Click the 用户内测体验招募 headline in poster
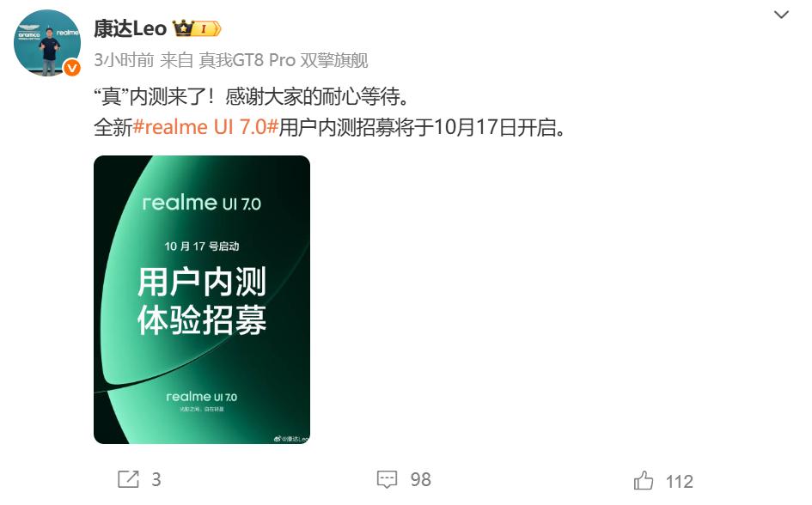812x505 pixels. click(x=202, y=301)
